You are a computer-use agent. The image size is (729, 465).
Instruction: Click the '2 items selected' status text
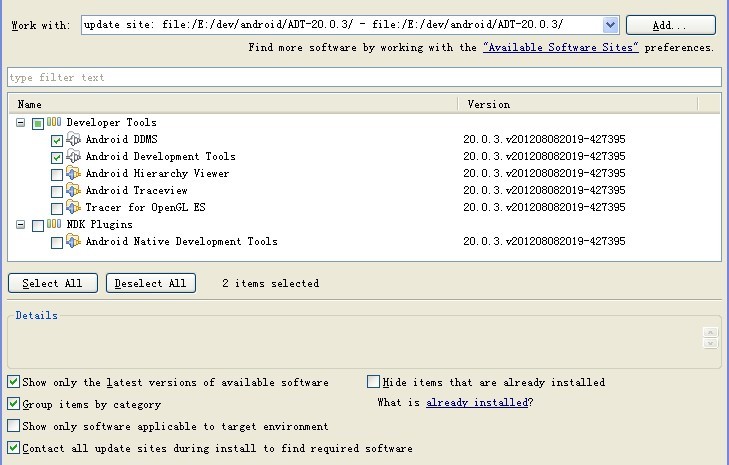coord(271,283)
